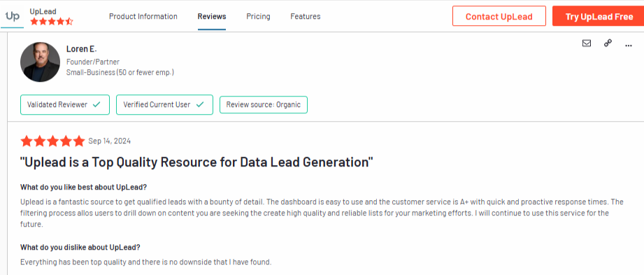
Task: Click the UpLead product name in header
Action: pos(43,11)
